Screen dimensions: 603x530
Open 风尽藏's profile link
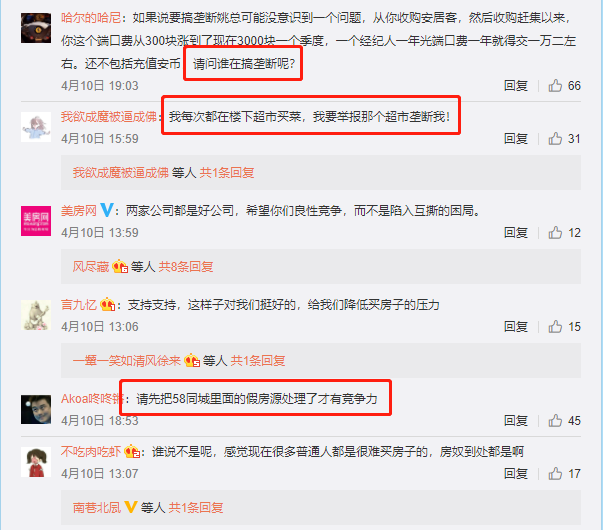point(91,267)
